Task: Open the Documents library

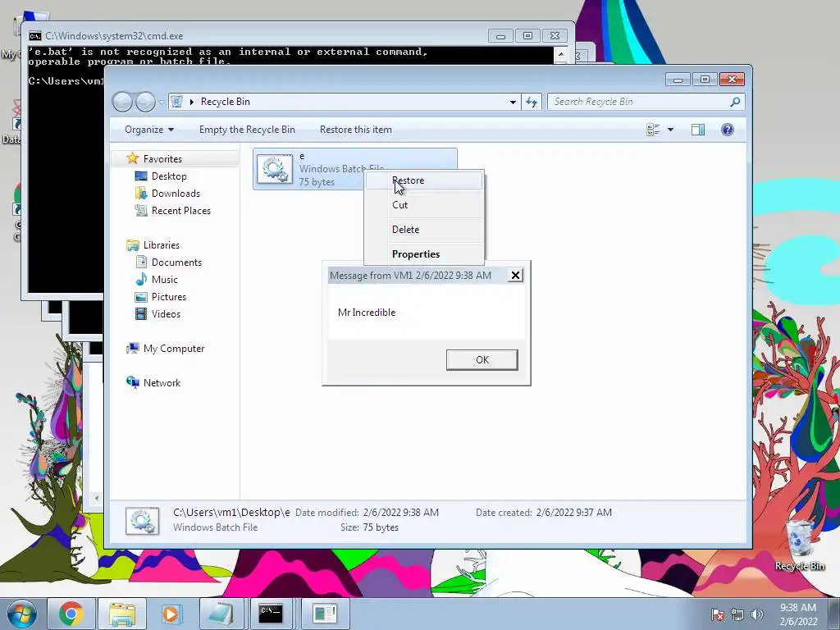Action: (x=176, y=262)
